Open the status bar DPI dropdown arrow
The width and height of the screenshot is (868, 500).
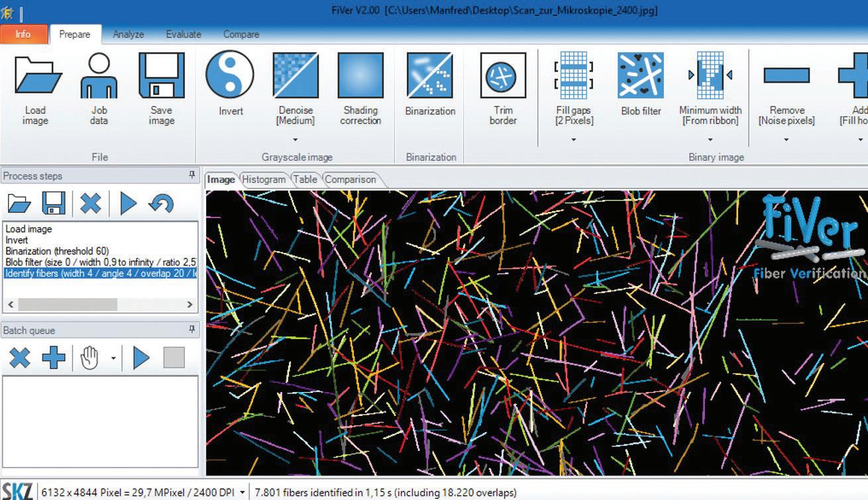click(243, 493)
